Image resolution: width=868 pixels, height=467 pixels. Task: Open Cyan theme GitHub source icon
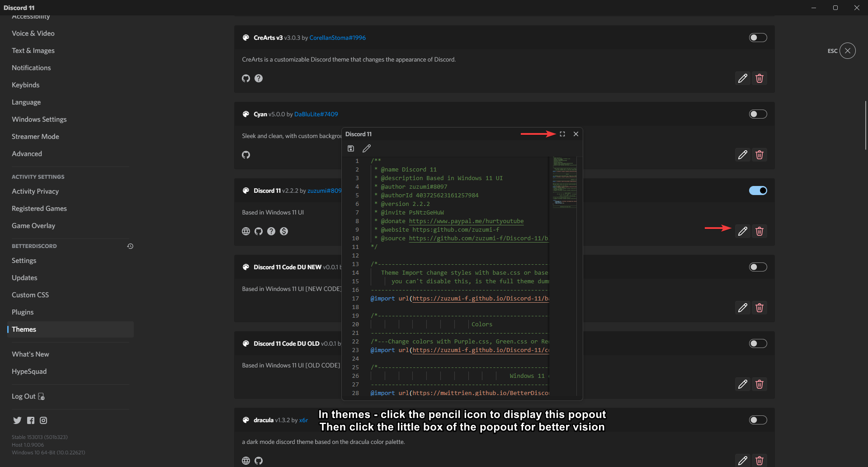[x=246, y=155]
